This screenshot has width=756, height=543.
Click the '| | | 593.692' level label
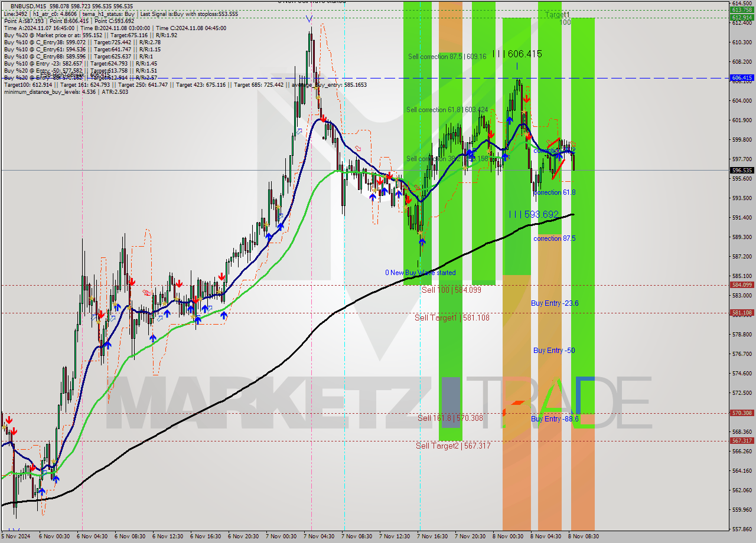[534, 214]
